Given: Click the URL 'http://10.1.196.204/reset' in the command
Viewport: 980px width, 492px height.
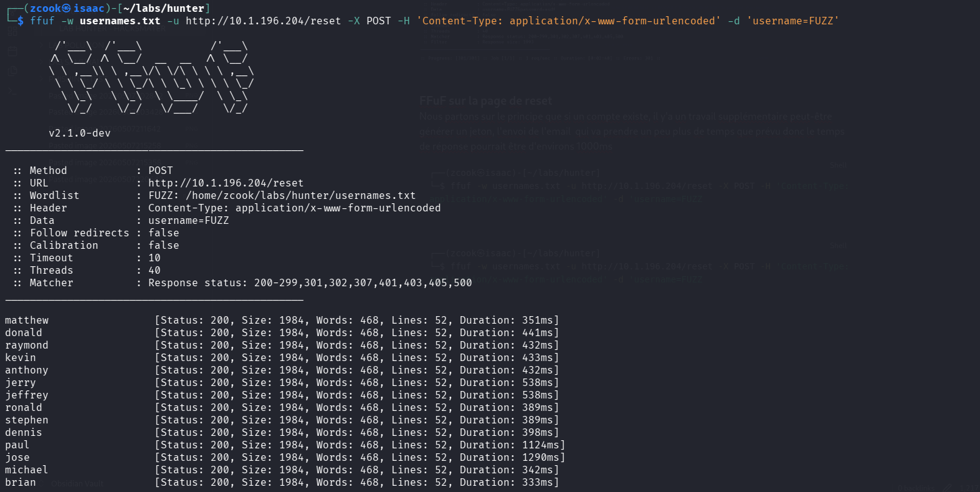Looking at the screenshot, I should (x=264, y=21).
